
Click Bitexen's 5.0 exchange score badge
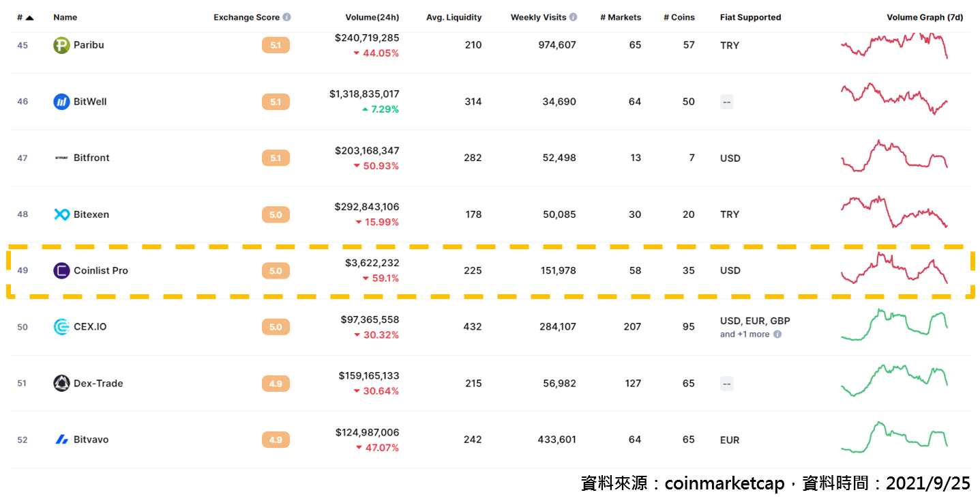point(276,214)
